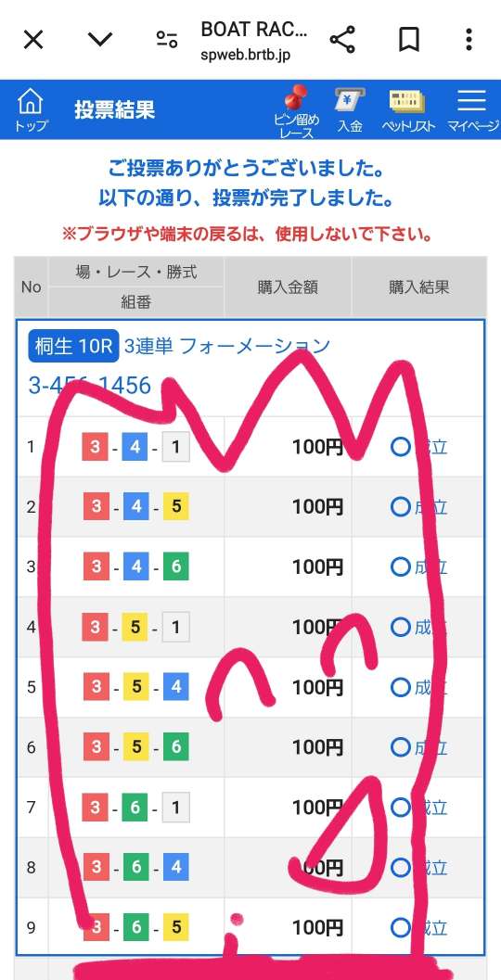Viewport: 501px width, 980px height.
Task: Tap the 3連単 フォーメーション link
Action: click(x=226, y=346)
